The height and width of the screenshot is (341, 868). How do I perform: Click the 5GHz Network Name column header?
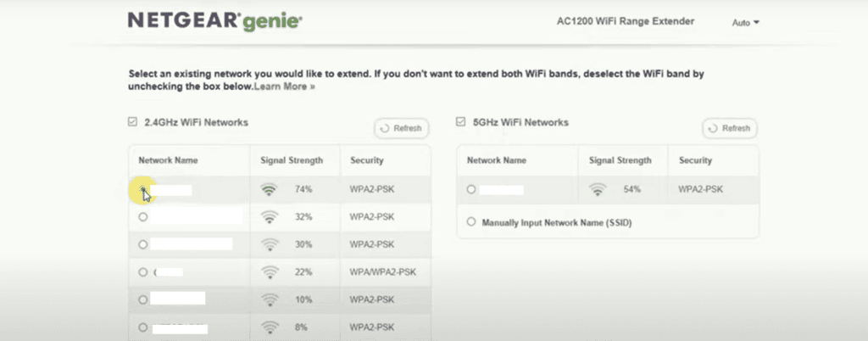[x=497, y=160]
